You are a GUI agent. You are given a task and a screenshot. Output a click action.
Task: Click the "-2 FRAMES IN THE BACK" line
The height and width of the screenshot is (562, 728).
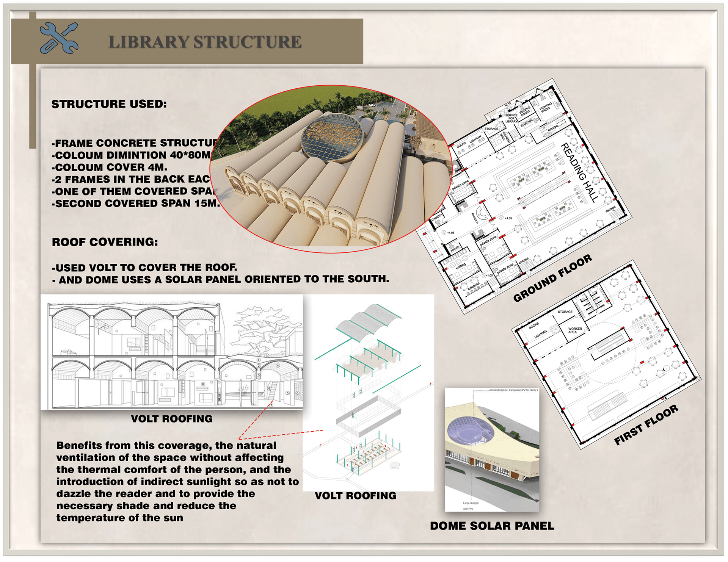131,179
